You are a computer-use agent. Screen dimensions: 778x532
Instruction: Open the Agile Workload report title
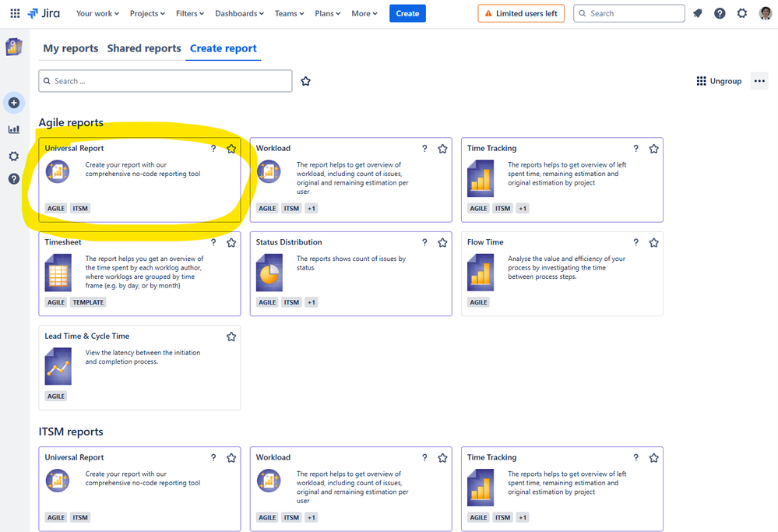[x=273, y=148]
